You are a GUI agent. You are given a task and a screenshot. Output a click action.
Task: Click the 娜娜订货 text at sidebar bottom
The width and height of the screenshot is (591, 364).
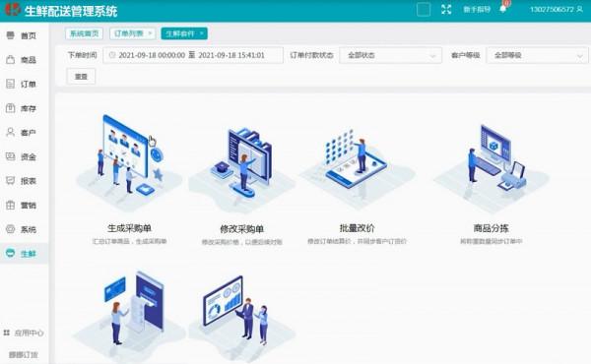tap(24, 354)
